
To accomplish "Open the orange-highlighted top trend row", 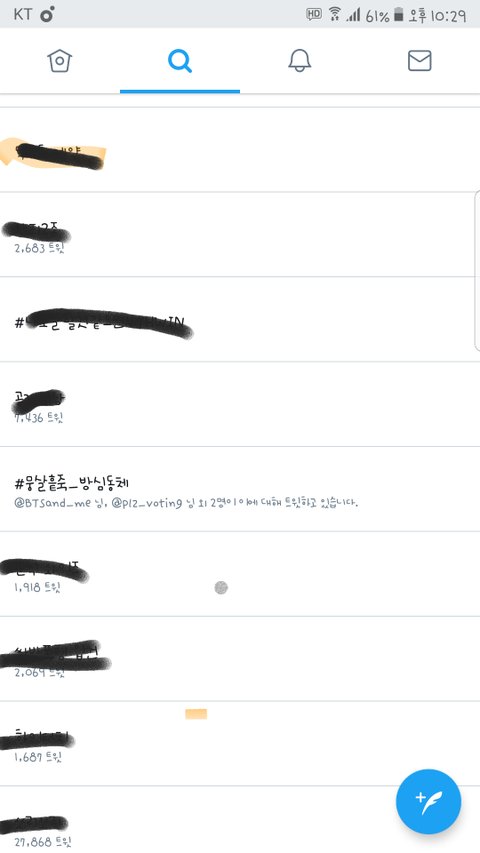I will point(240,150).
